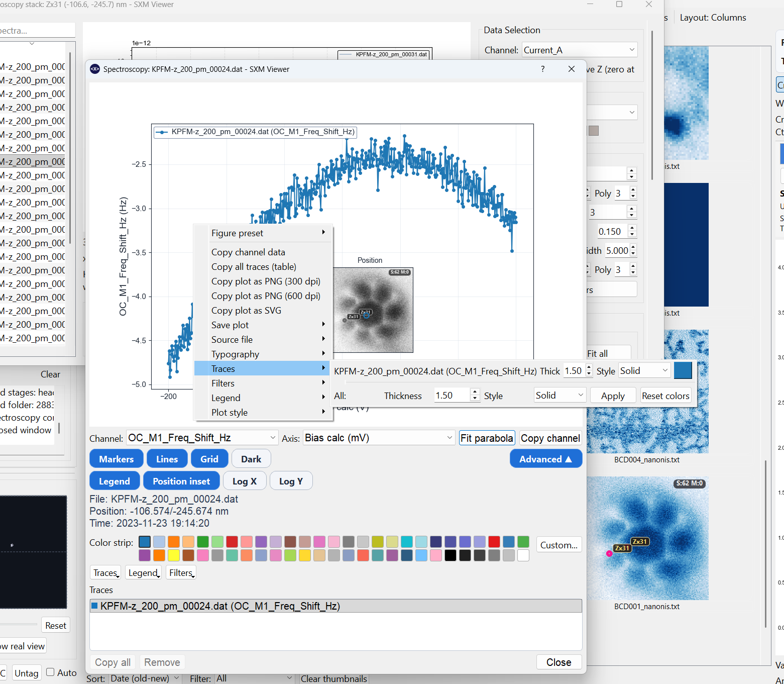The width and height of the screenshot is (784, 684).
Task: Check the Auto checkbox near Untag
Action: coord(50,672)
